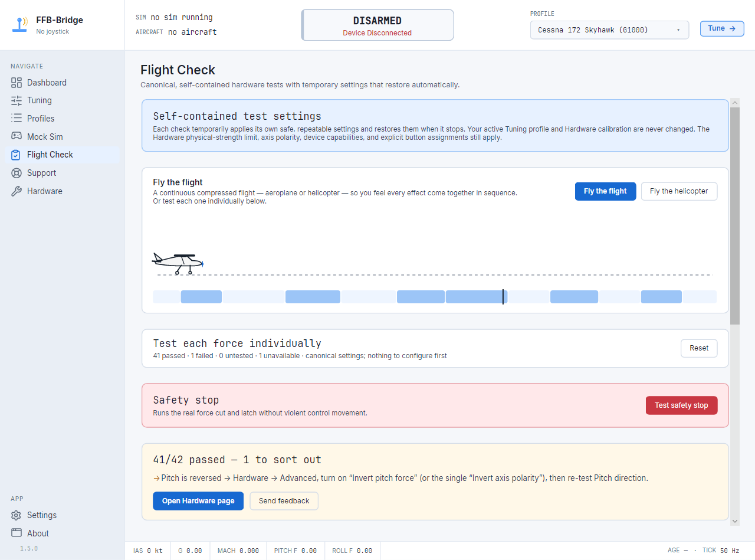The height and width of the screenshot is (560, 755).
Task: Click the scrollbar up arrow
Action: 735,103
